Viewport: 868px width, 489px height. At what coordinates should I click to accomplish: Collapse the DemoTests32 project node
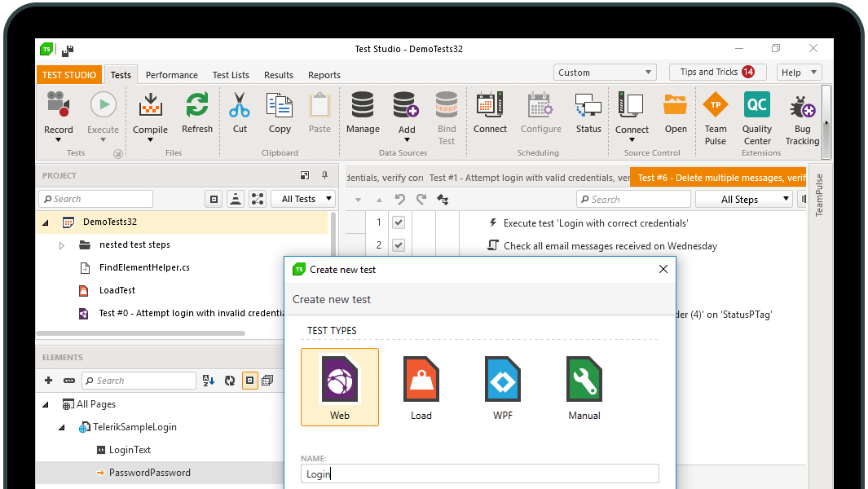46,222
